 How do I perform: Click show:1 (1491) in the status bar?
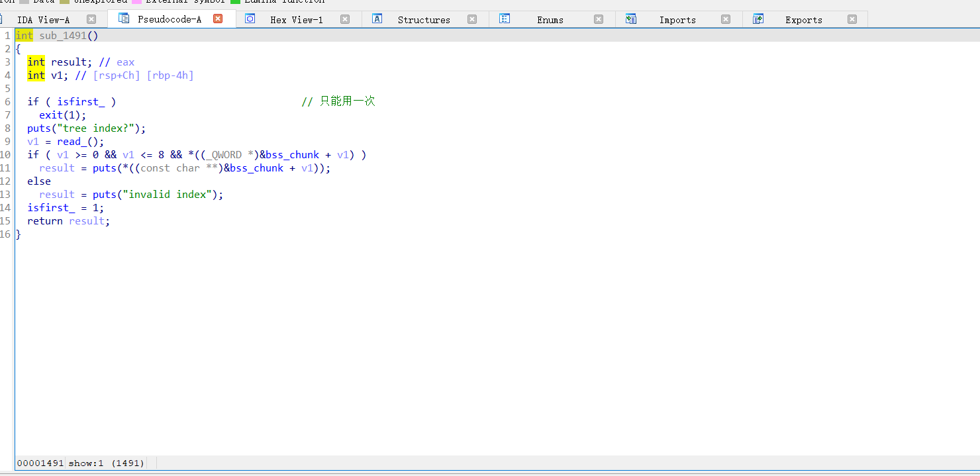tap(107, 463)
